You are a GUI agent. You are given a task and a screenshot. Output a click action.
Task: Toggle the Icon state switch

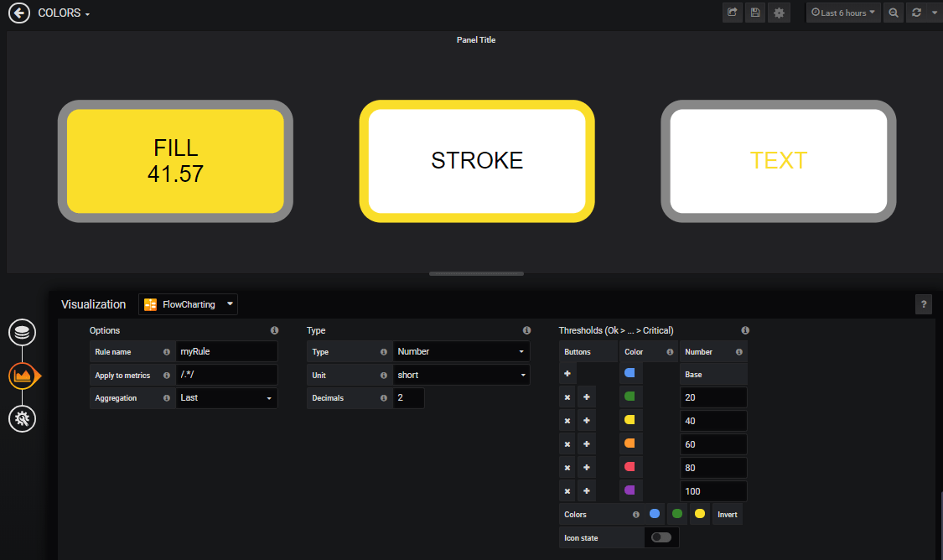[x=661, y=537]
